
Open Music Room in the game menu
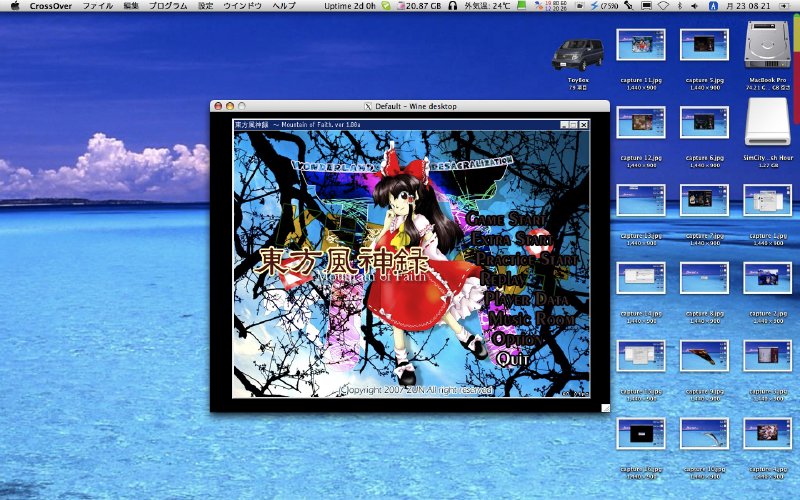point(532,319)
